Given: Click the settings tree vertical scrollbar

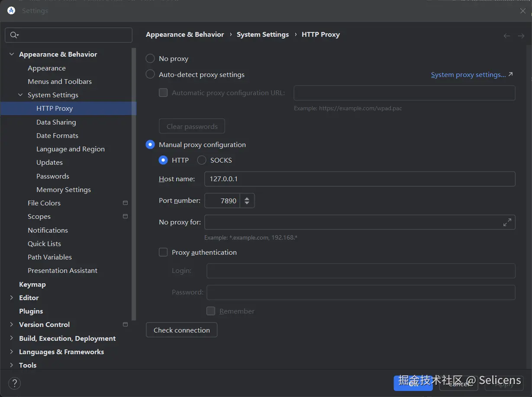Looking at the screenshot, I should 134,184.
